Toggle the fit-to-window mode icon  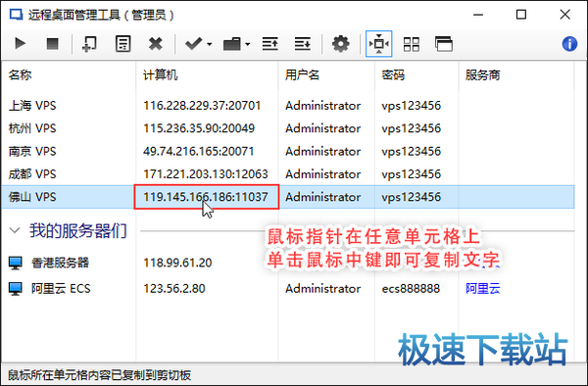coord(378,44)
